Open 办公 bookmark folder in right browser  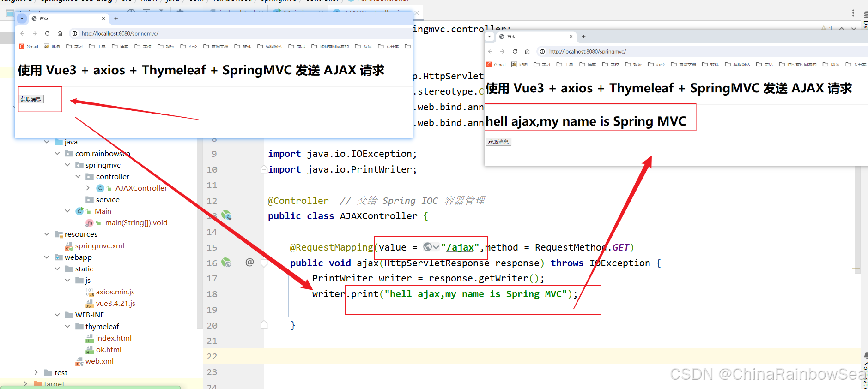point(656,65)
